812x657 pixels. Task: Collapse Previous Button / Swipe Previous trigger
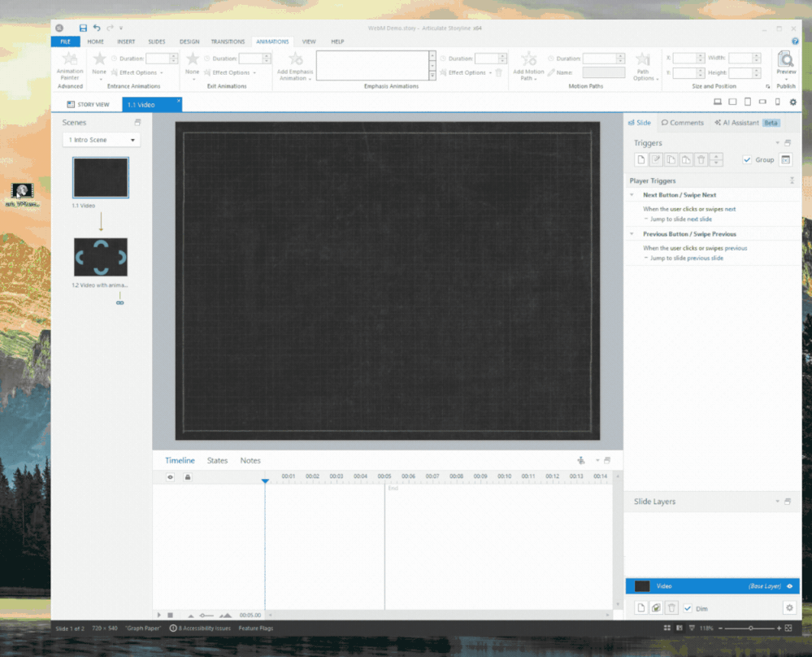point(632,234)
